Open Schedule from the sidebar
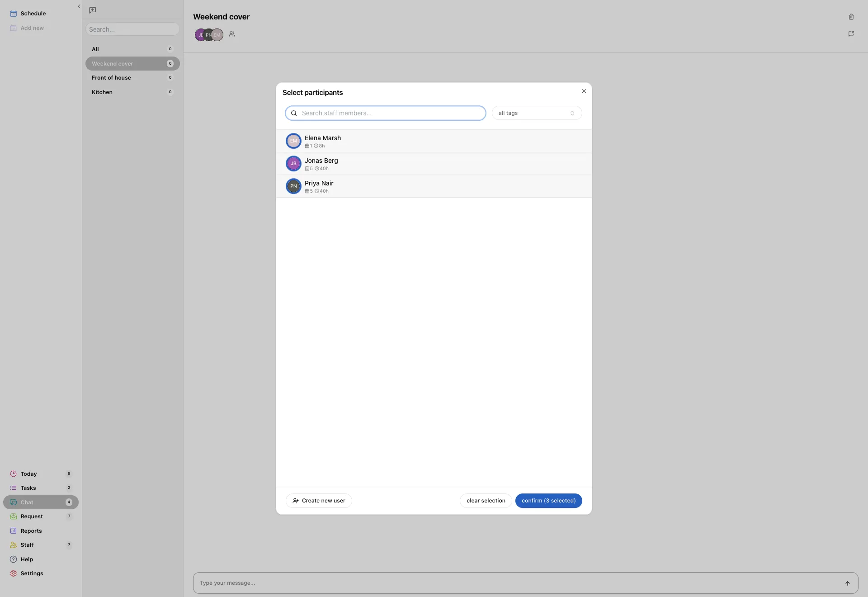Viewport: 868px width, 597px height. click(41, 14)
